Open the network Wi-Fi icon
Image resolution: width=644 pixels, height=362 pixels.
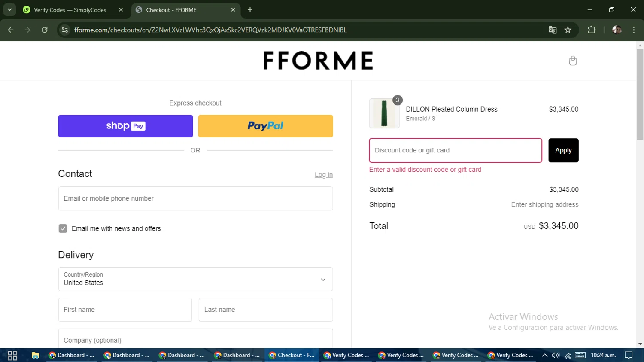point(568,355)
